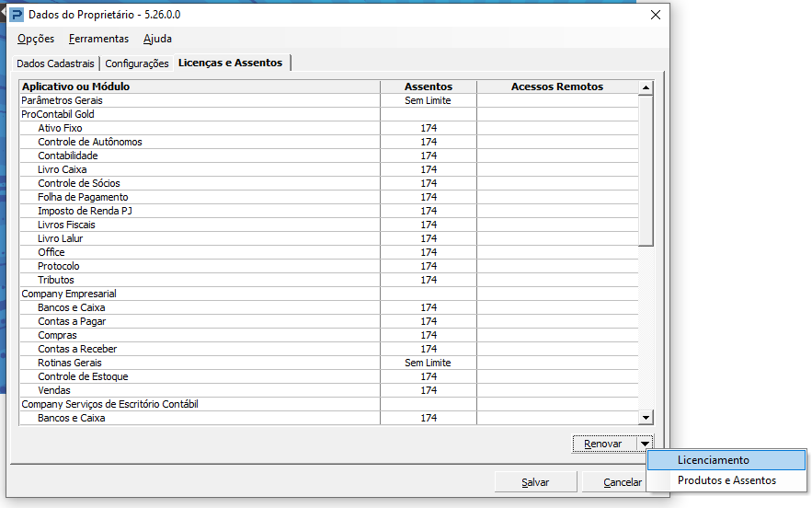Screen dimensions: 812x508
Task: Click Sem Limite value for Rotinas Gerais
Action: point(428,363)
